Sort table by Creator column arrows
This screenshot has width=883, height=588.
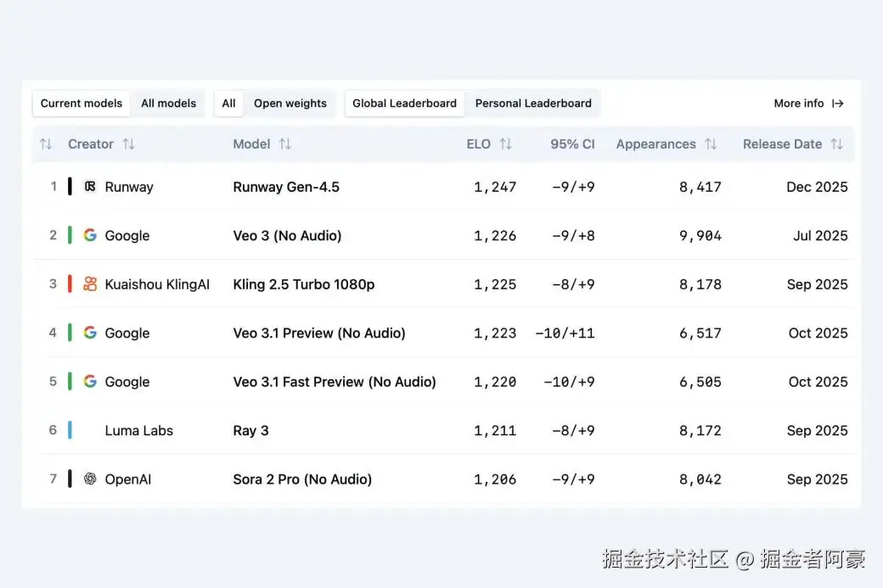click(x=128, y=144)
